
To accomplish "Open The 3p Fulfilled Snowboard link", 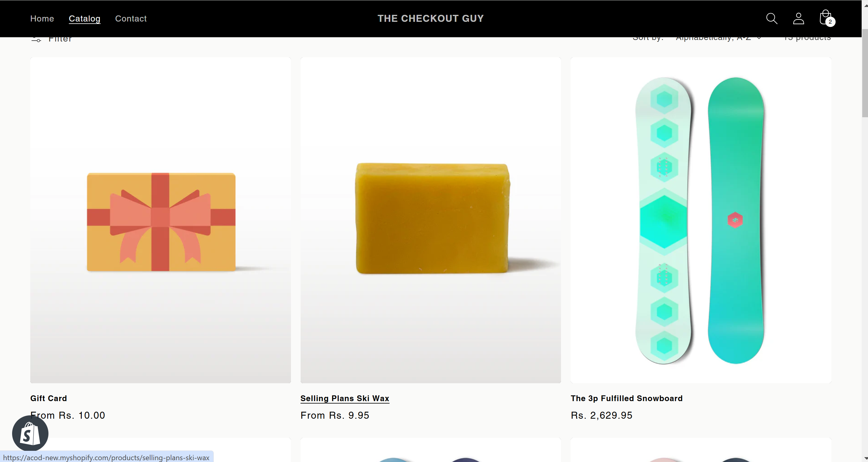I will [x=626, y=398].
